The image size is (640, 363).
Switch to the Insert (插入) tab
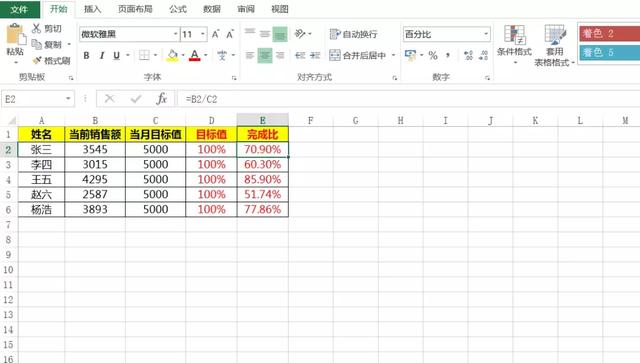click(x=93, y=9)
